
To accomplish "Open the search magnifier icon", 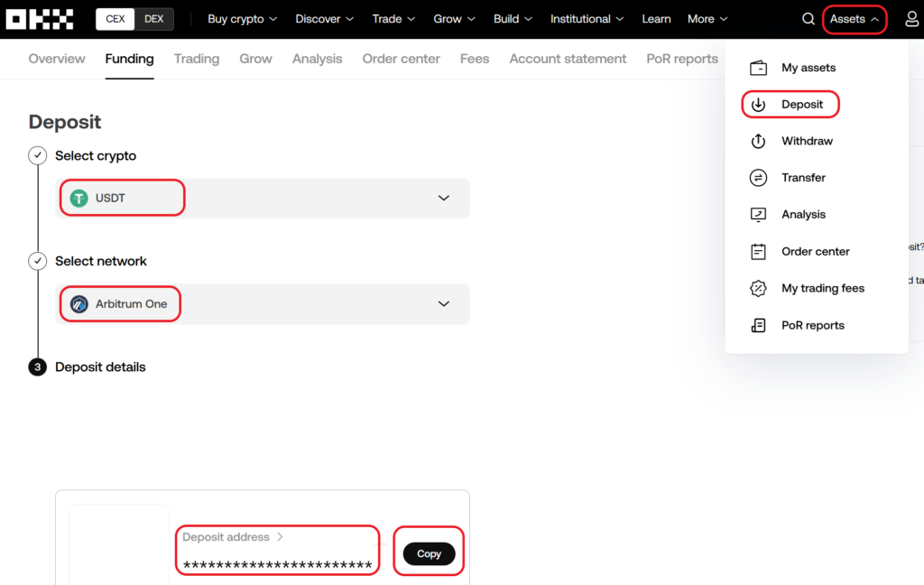I will click(808, 19).
